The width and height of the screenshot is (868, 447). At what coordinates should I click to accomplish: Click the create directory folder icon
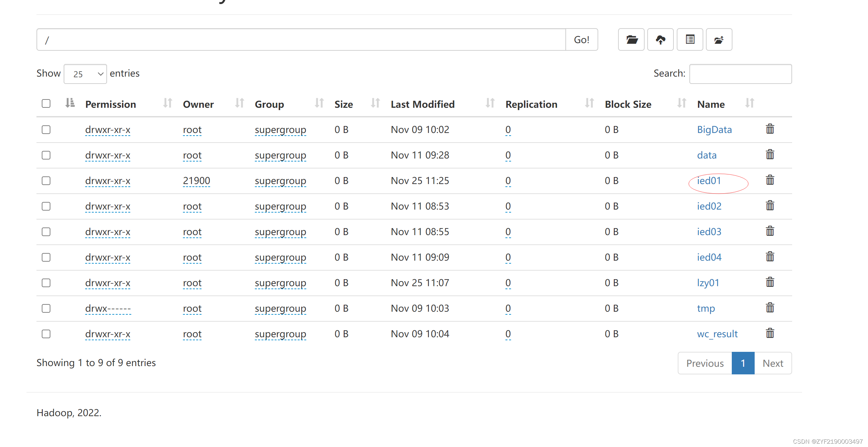631,39
